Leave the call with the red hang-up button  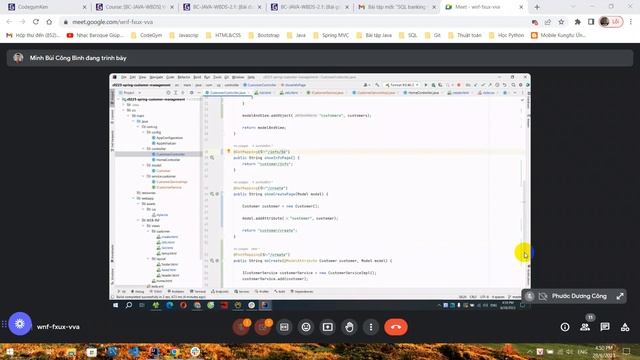point(396,327)
